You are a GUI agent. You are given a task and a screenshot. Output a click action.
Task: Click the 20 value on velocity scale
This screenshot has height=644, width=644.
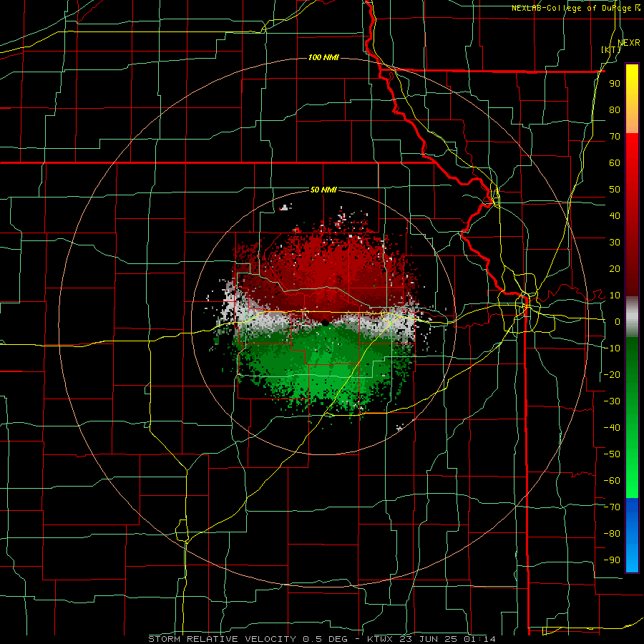click(x=615, y=268)
